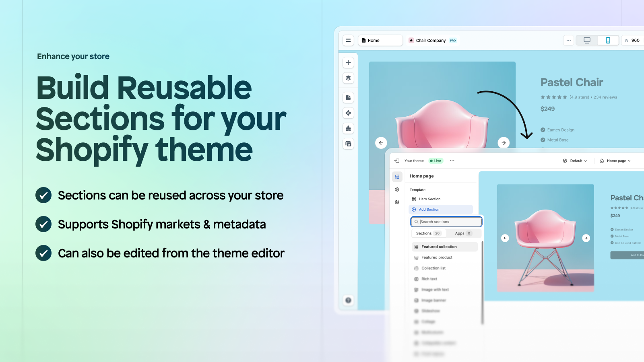The image size is (644, 362).
Task: Open the media image icon in the toolbar
Action: pyautogui.click(x=348, y=144)
